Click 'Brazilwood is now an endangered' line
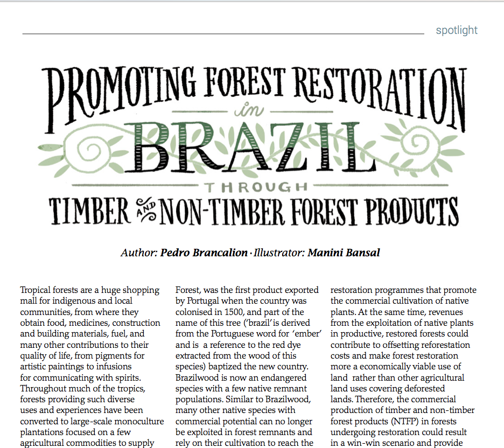The image size is (504, 448). click(241, 377)
